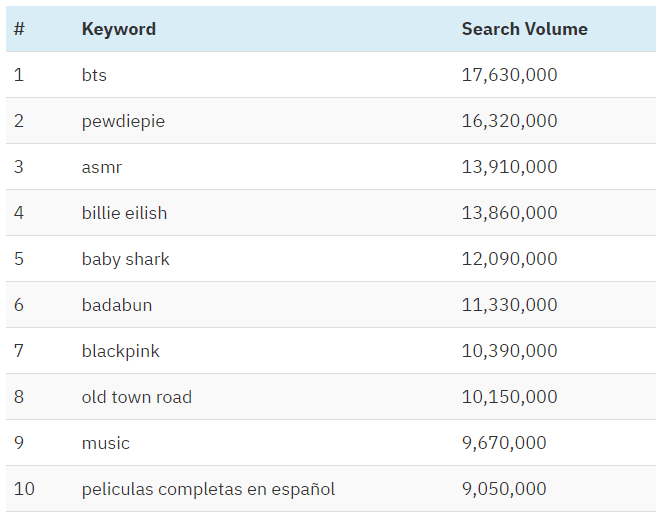The width and height of the screenshot is (665, 519).
Task: Select the 'blackpink' keyword cell
Action: click(121, 351)
